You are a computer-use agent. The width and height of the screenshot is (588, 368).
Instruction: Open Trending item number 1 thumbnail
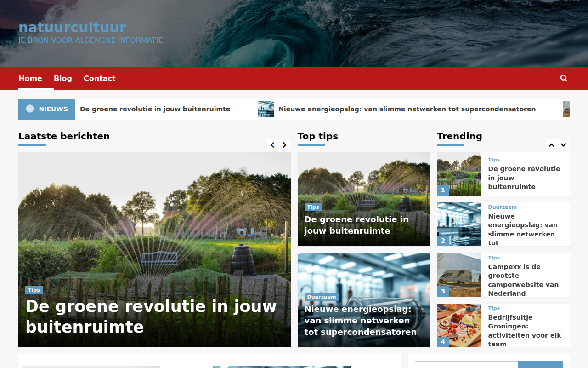459,174
